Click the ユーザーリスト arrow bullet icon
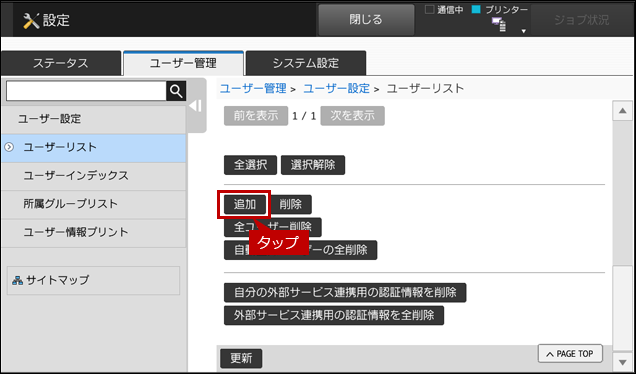 9,147
